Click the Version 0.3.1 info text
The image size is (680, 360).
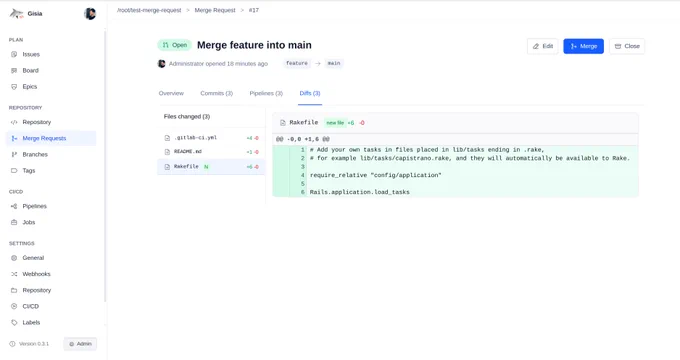click(34, 344)
